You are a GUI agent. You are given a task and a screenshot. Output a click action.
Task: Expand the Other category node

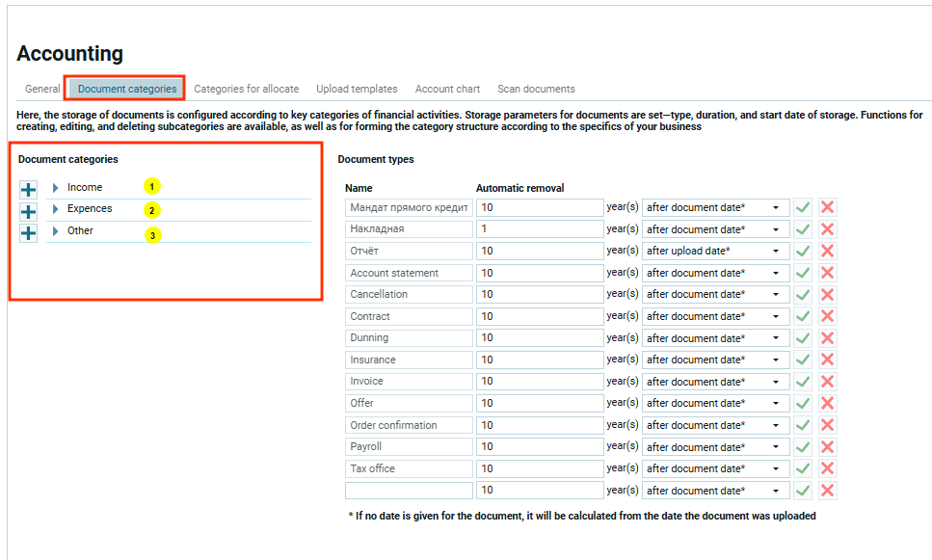[56, 231]
